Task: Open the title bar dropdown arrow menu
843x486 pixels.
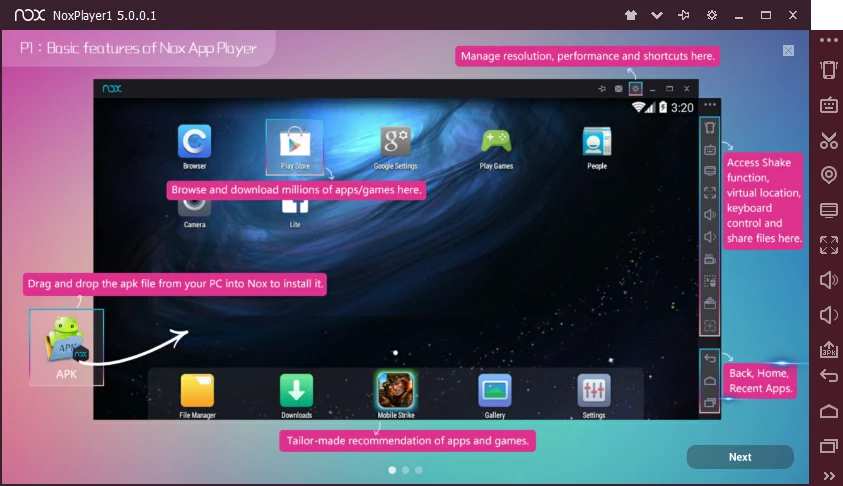Action: 657,15
